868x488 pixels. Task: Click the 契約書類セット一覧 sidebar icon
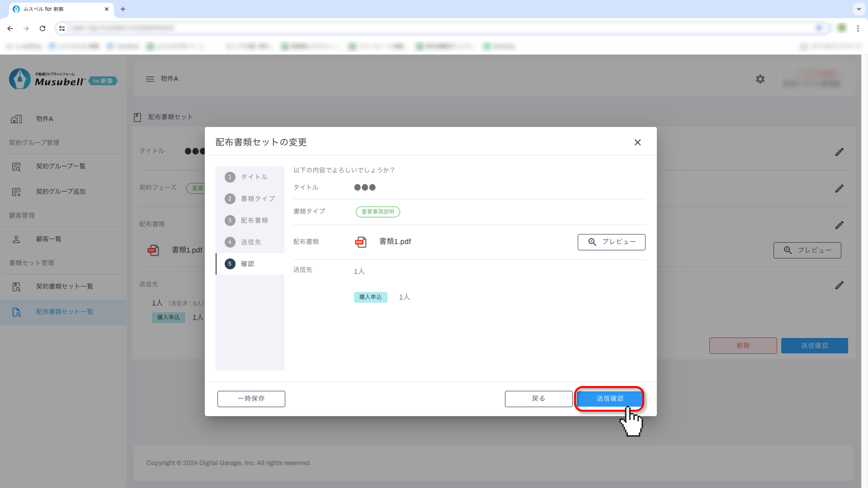16,287
